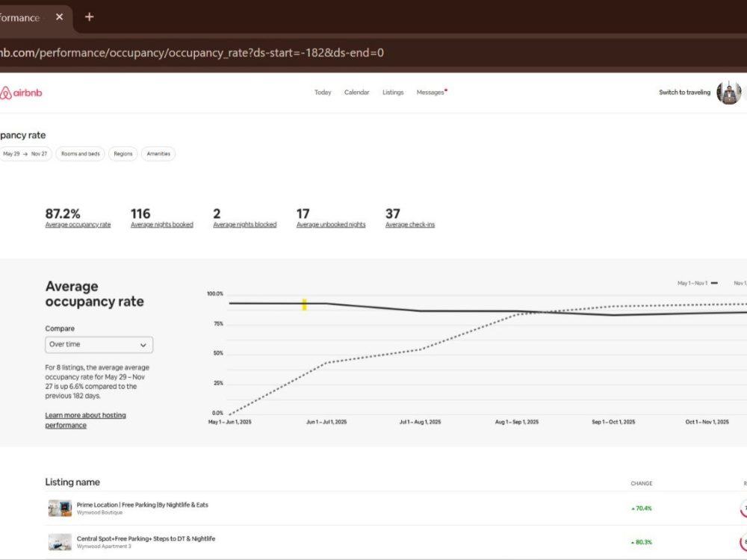Open a new browser tab
The image size is (747, 560).
89,17
